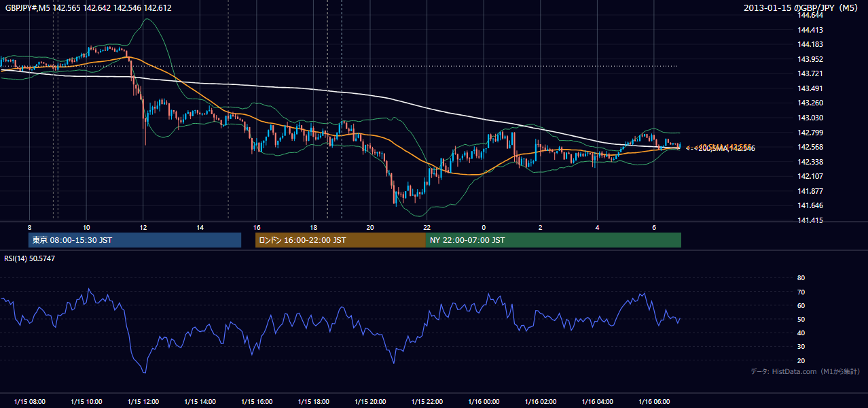Click the NY 22:00-07:00 JST session bar
The image size is (868, 408).
554,240
